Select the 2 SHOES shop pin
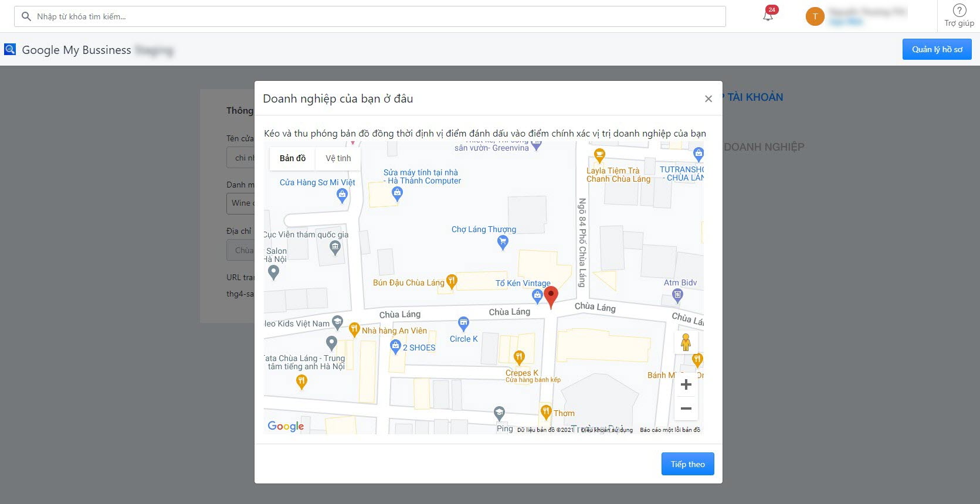 395,347
